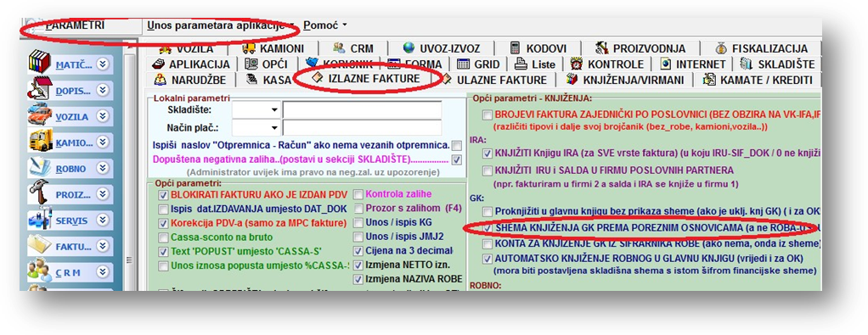The width and height of the screenshot is (868, 335).
Task: Click the calculator icon on KODOVI tab
Action: point(515,48)
